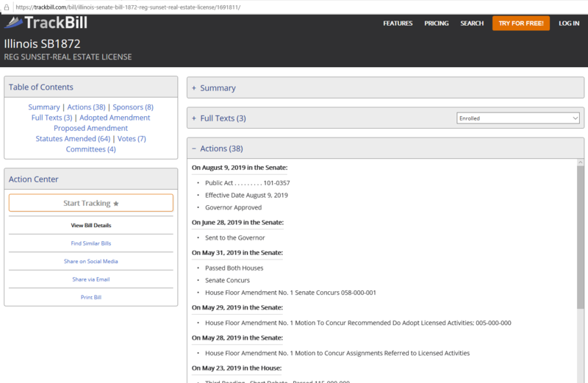588x383 pixels.
Task: Select View Bill Details
Action: click(90, 226)
